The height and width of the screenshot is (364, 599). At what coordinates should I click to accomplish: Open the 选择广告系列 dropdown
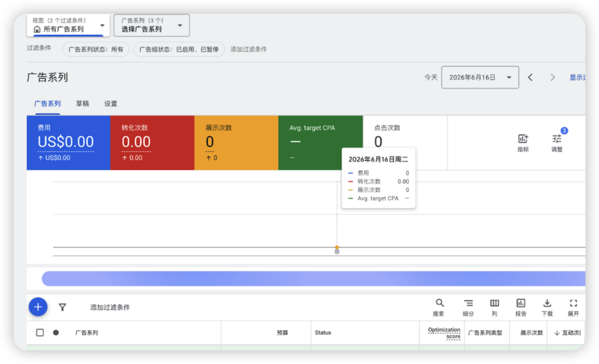pyautogui.click(x=151, y=25)
